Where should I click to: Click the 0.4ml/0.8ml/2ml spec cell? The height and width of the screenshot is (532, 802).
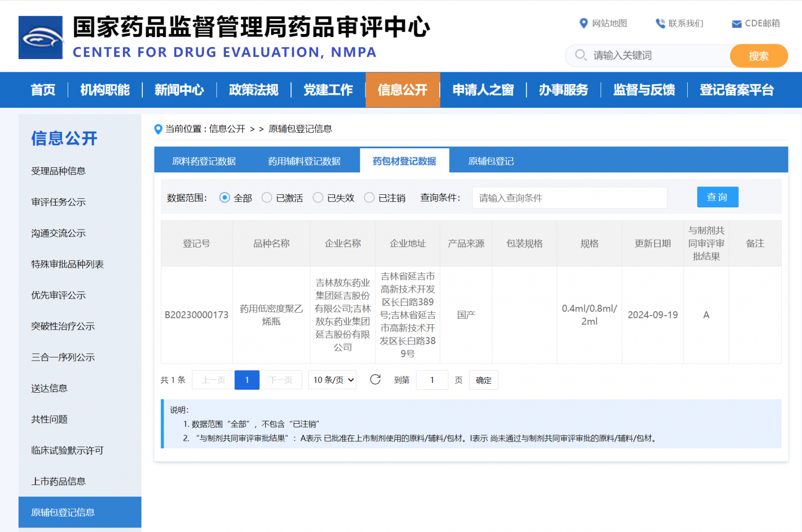pos(589,315)
